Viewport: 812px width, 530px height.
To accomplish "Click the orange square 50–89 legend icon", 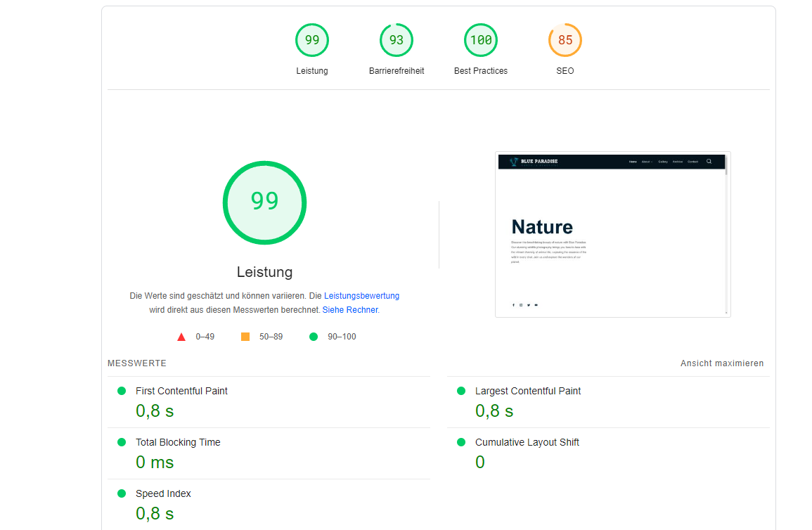I will (x=245, y=337).
